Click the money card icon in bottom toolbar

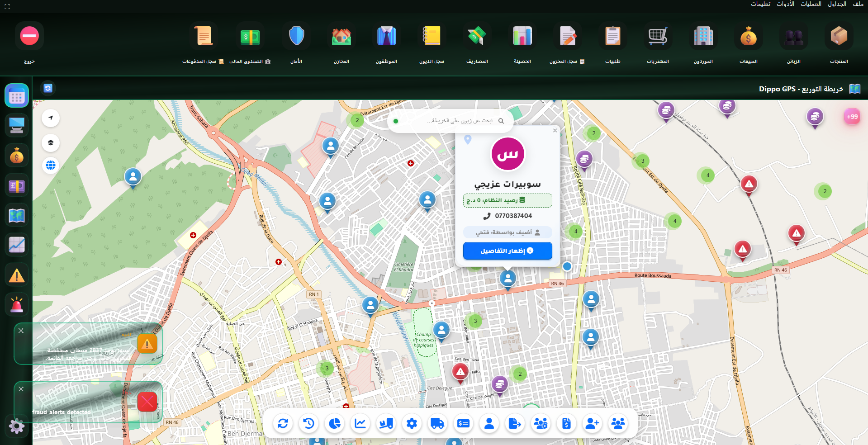(464, 423)
